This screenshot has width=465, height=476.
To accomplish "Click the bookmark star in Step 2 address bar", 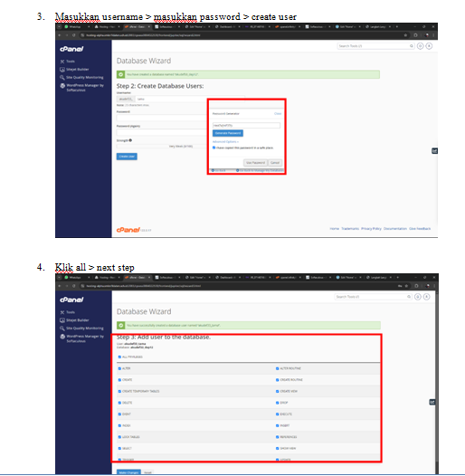I will [405, 35].
